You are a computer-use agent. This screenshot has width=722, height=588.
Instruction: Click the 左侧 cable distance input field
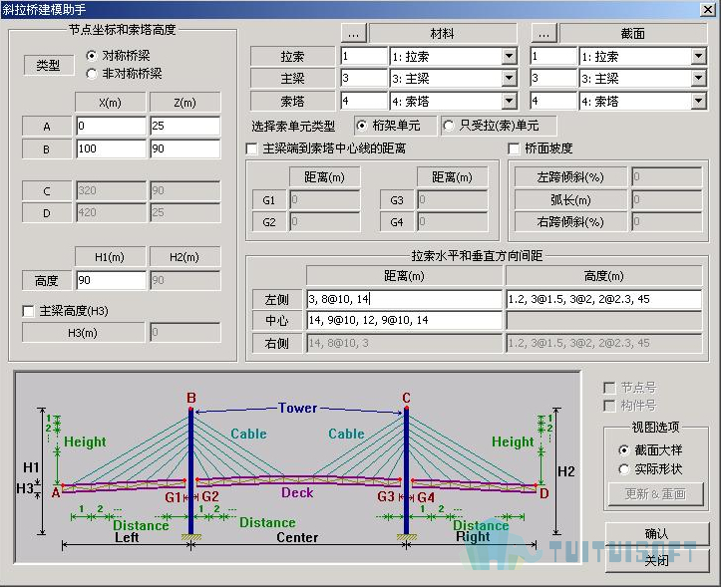pos(404,299)
